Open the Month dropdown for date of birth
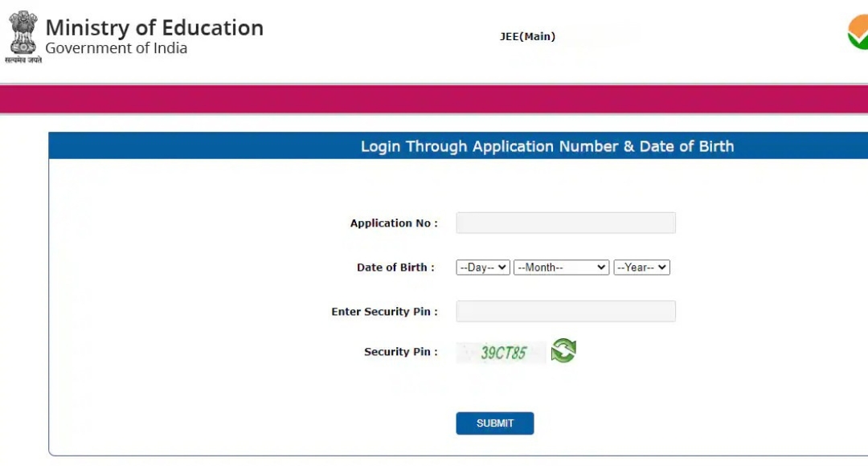Viewport: 868px width, 466px height. pos(561,268)
